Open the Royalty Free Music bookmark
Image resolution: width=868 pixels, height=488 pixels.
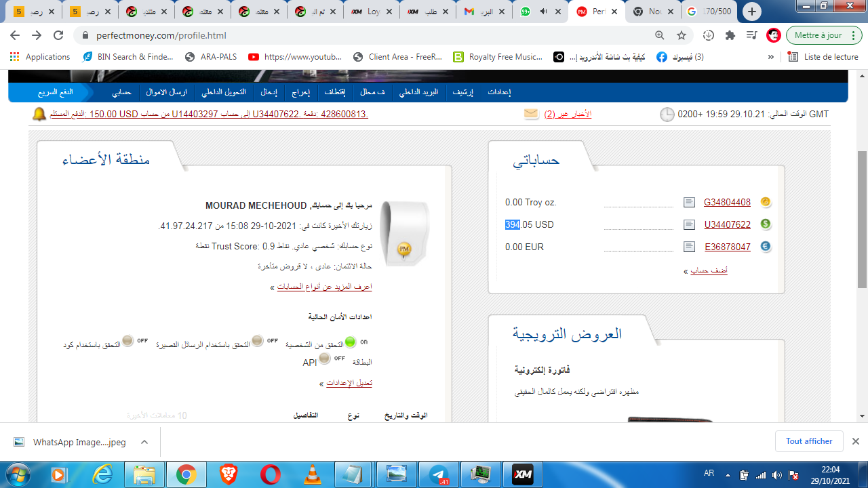pos(498,57)
